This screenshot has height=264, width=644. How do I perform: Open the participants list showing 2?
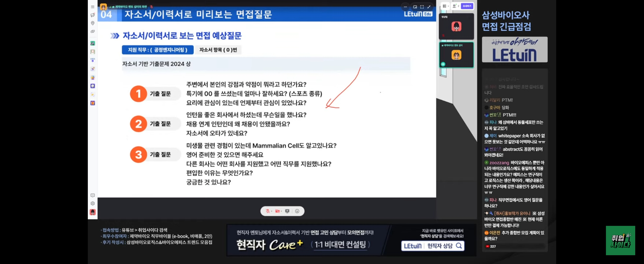coord(456,6)
